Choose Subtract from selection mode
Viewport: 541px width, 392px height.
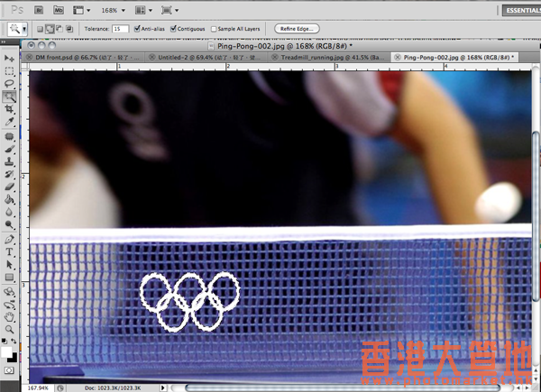[x=60, y=29]
